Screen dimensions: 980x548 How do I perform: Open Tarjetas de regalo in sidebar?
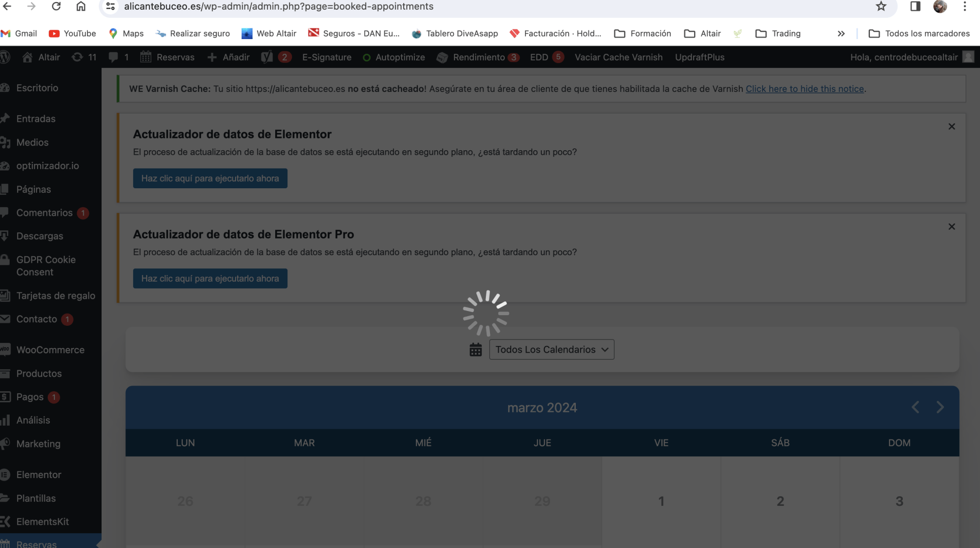click(55, 295)
